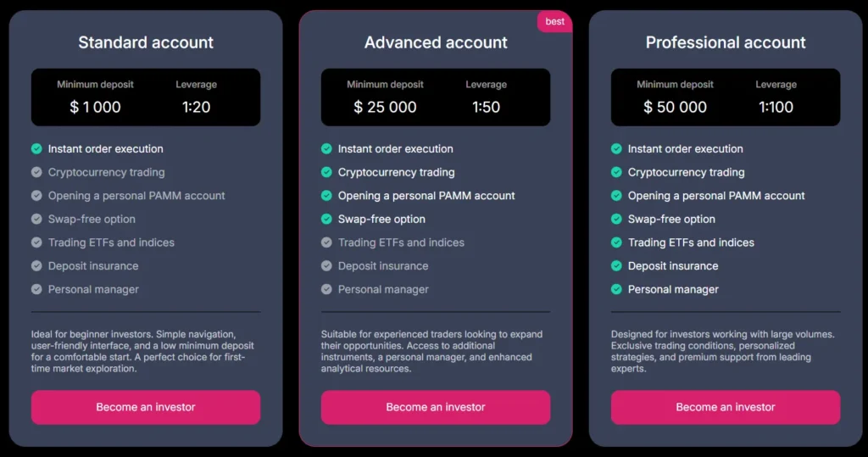Click the gray checkmark beside Standard Cryptocurrency trading
Viewport: 868px width, 457px height.
pyautogui.click(x=36, y=172)
